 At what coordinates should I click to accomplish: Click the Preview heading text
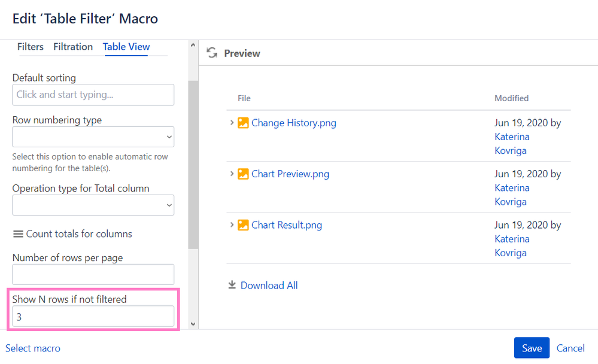pyautogui.click(x=242, y=53)
